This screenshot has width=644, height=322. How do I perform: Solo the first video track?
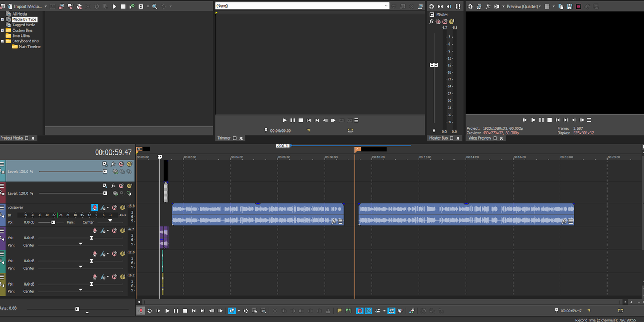(x=129, y=164)
